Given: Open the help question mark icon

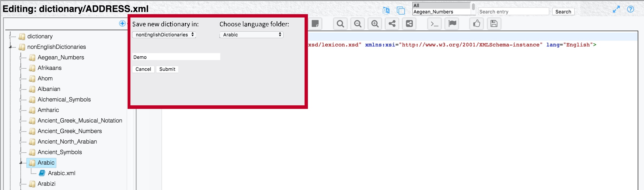Looking at the screenshot, I should [630, 9].
